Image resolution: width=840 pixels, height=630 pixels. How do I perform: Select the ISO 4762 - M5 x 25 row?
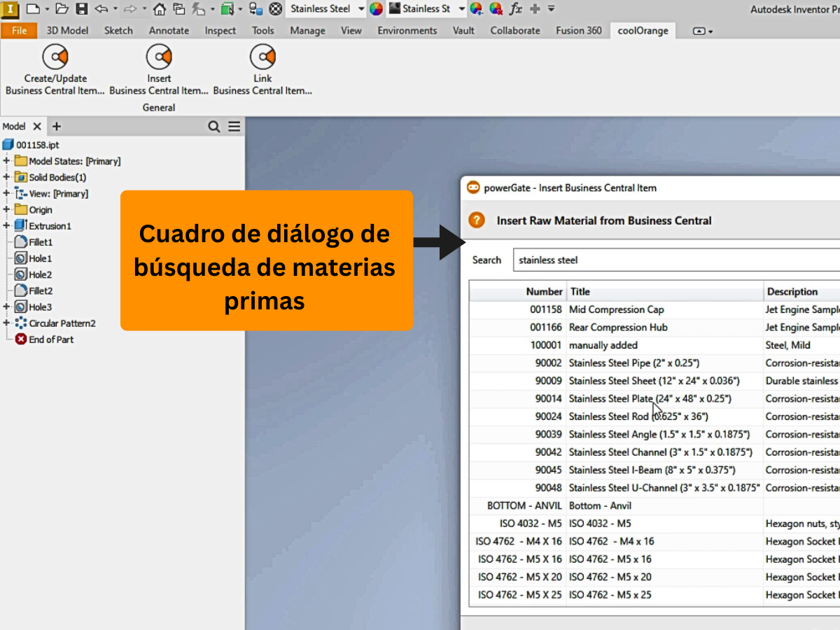(654, 595)
